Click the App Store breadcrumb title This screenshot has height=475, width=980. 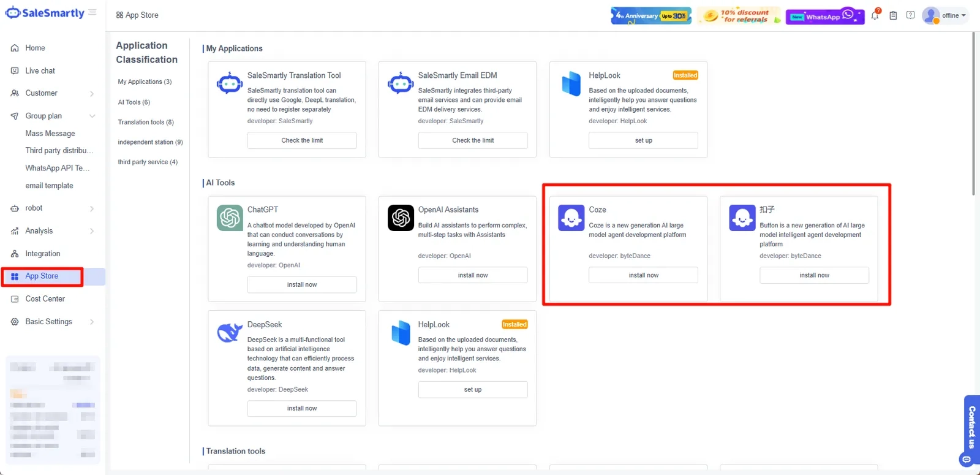pos(141,15)
